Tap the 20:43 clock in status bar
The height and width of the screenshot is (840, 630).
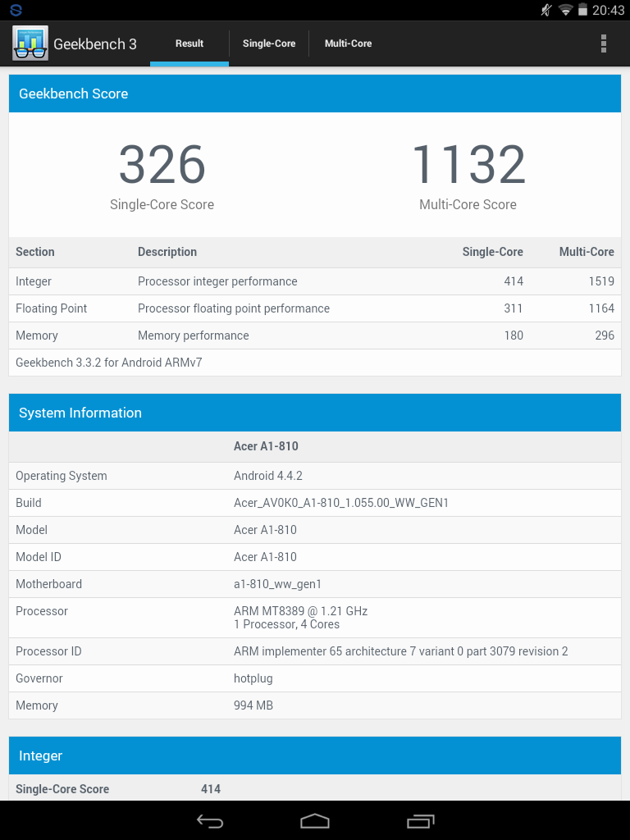point(608,10)
